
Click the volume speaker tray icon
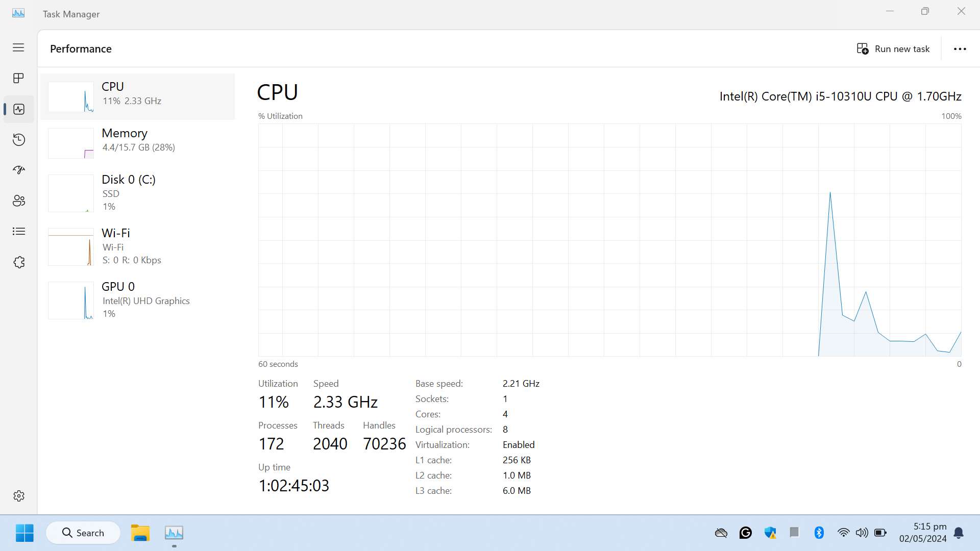click(862, 533)
